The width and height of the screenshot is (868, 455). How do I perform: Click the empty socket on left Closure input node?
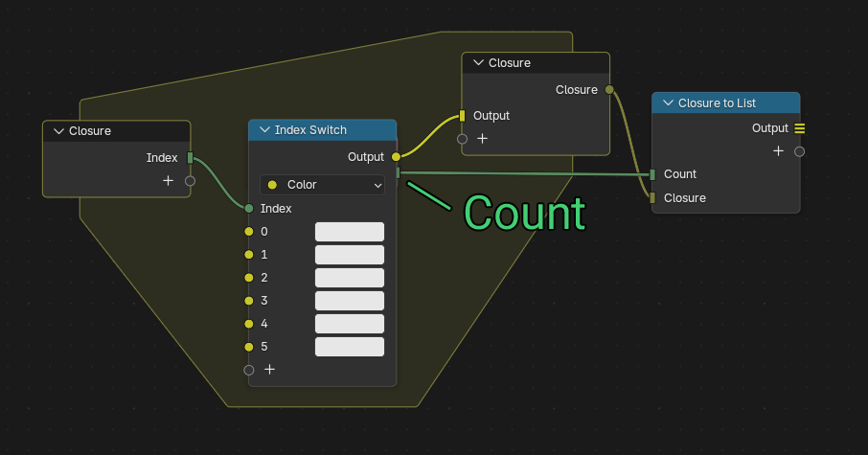pyautogui.click(x=191, y=181)
